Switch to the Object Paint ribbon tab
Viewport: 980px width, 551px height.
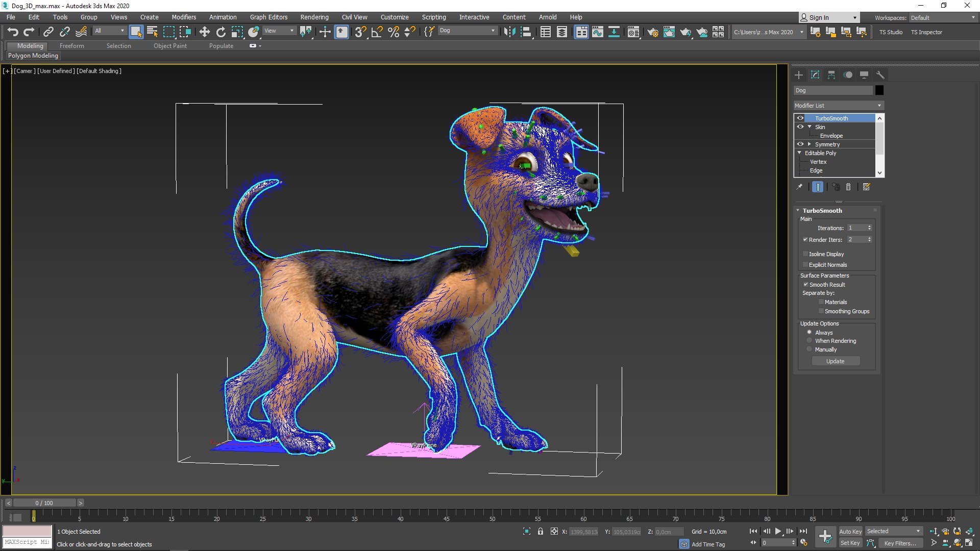click(170, 46)
